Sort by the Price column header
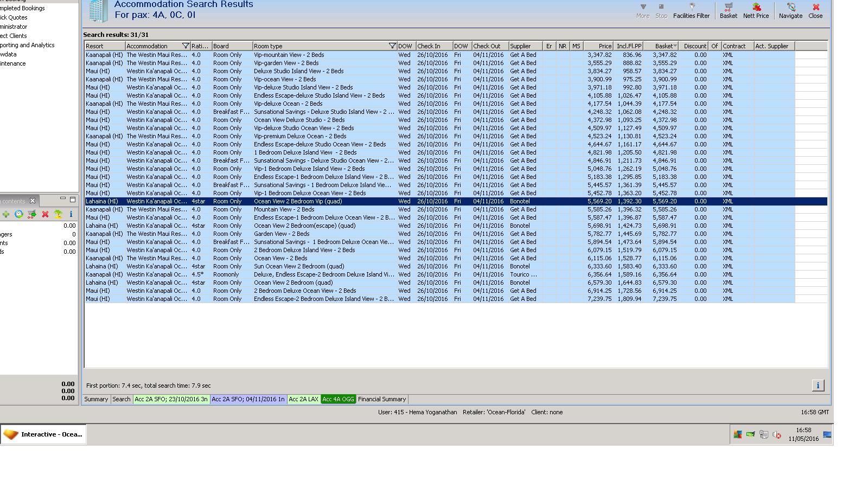The height and width of the screenshot is (488, 868). click(x=599, y=46)
